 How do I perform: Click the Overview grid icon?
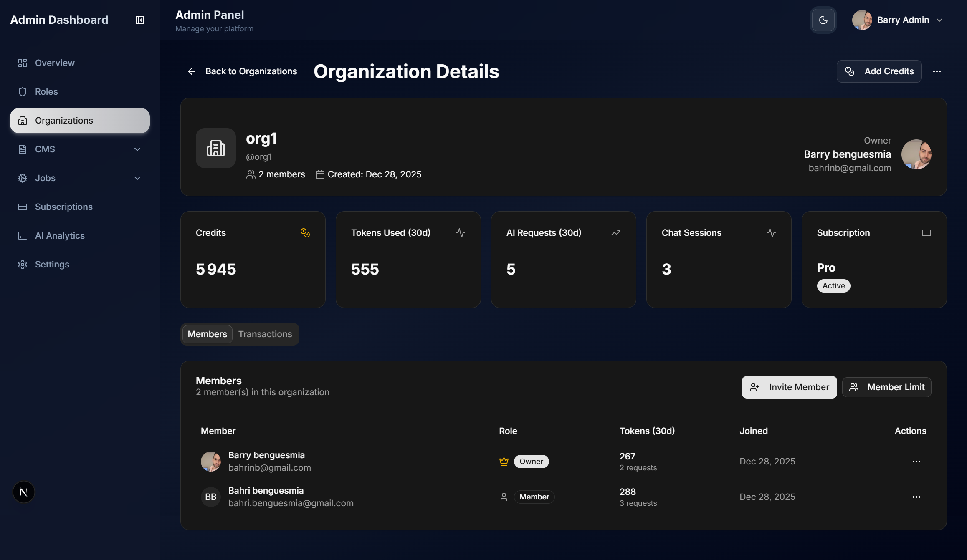[x=23, y=63]
